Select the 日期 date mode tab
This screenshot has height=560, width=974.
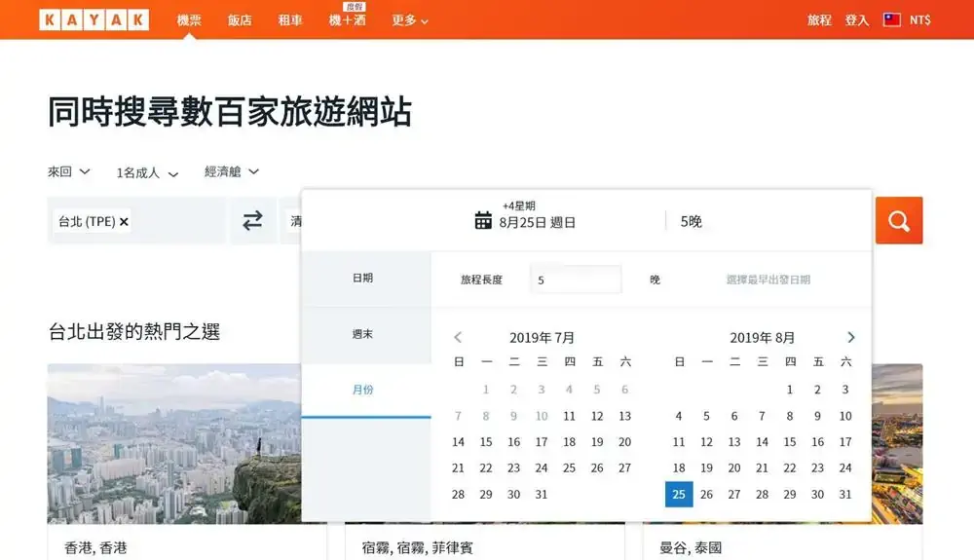pos(366,279)
